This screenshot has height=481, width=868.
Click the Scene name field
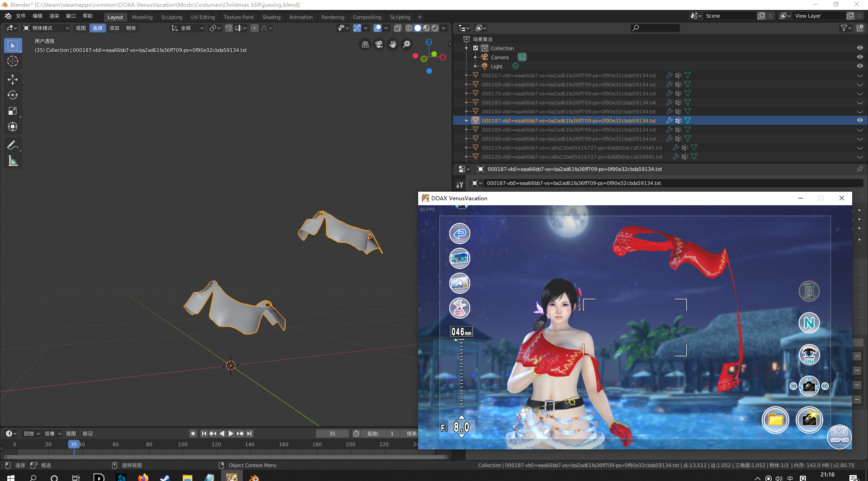(x=730, y=16)
